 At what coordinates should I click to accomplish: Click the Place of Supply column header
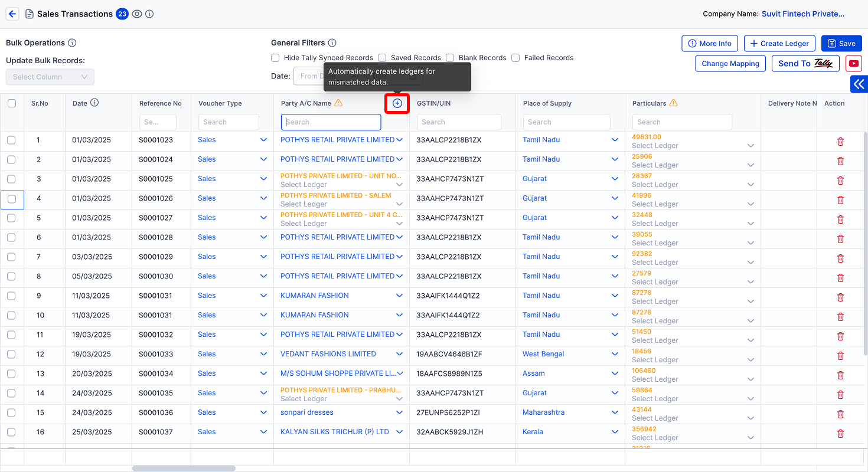tap(547, 103)
